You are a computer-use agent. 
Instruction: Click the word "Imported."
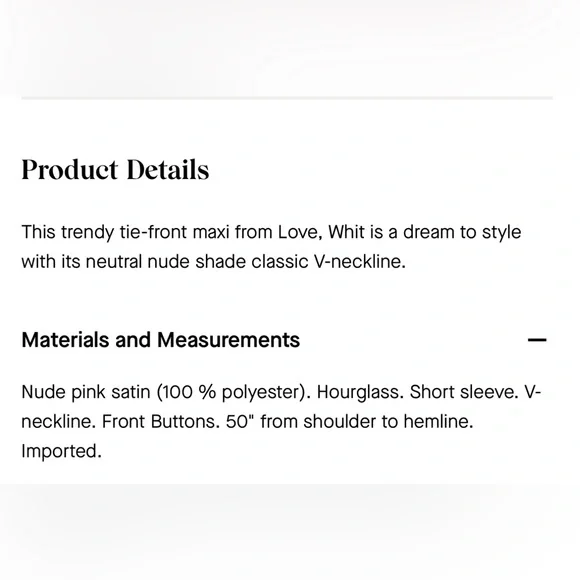click(x=61, y=451)
